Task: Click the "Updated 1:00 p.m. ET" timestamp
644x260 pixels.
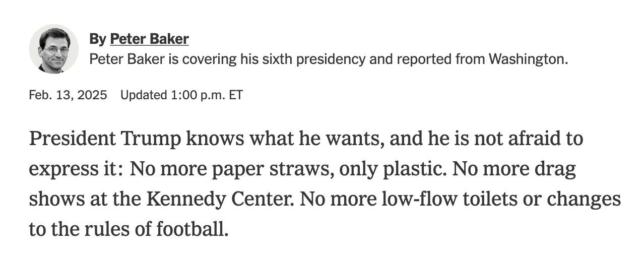Action: [181, 95]
